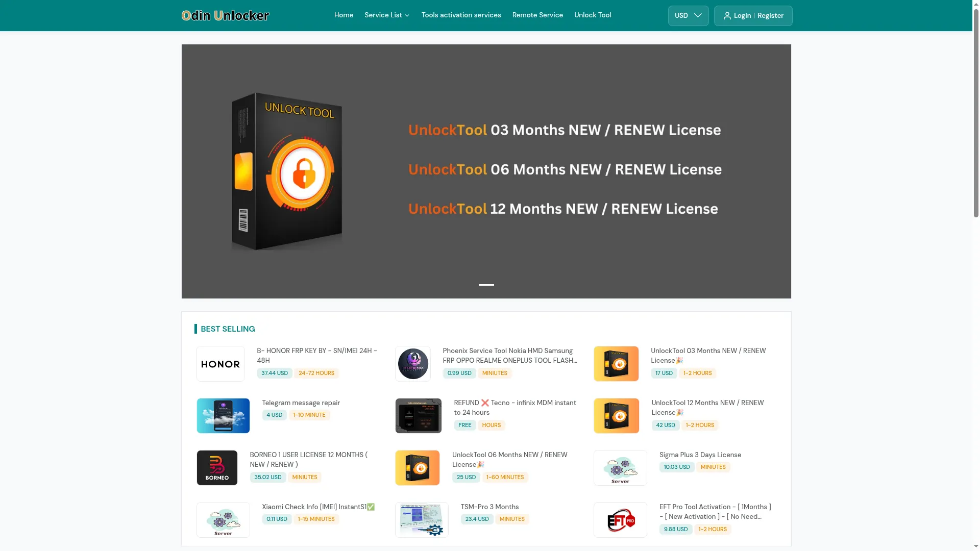This screenshot has height=551, width=980.
Task: Click the 1-60 MINUTES delivery tag
Action: (505, 478)
